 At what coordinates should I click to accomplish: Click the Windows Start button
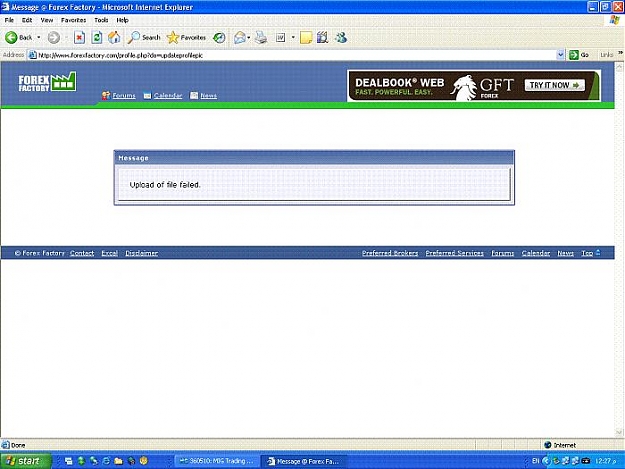pyautogui.click(x=26, y=461)
